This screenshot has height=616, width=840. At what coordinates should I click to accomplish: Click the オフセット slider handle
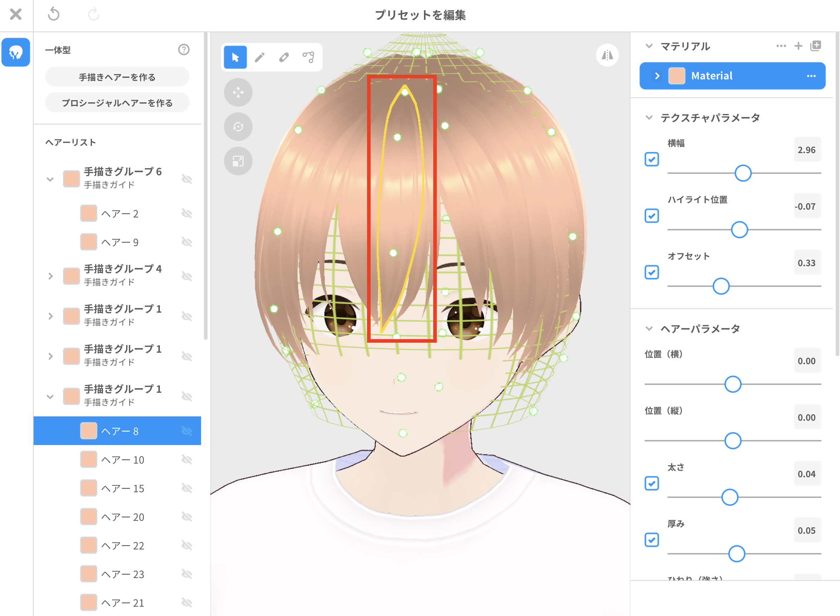coord(721,286)
